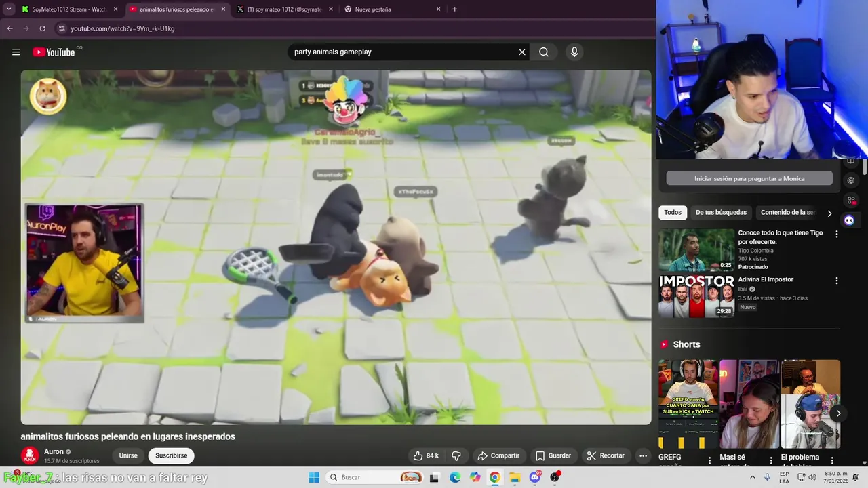Show hidden system tray icons chevron
Screen dimensions: 868x488
click(752, 477)
